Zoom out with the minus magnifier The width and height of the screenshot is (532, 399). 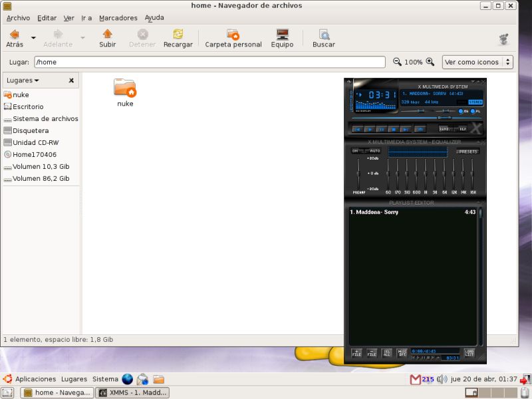coord(397,62)
